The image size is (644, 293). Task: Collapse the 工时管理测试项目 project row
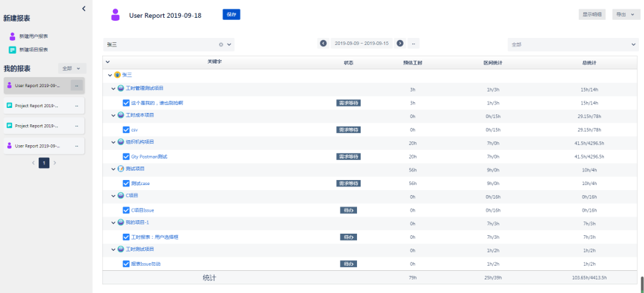click(113, 89)
